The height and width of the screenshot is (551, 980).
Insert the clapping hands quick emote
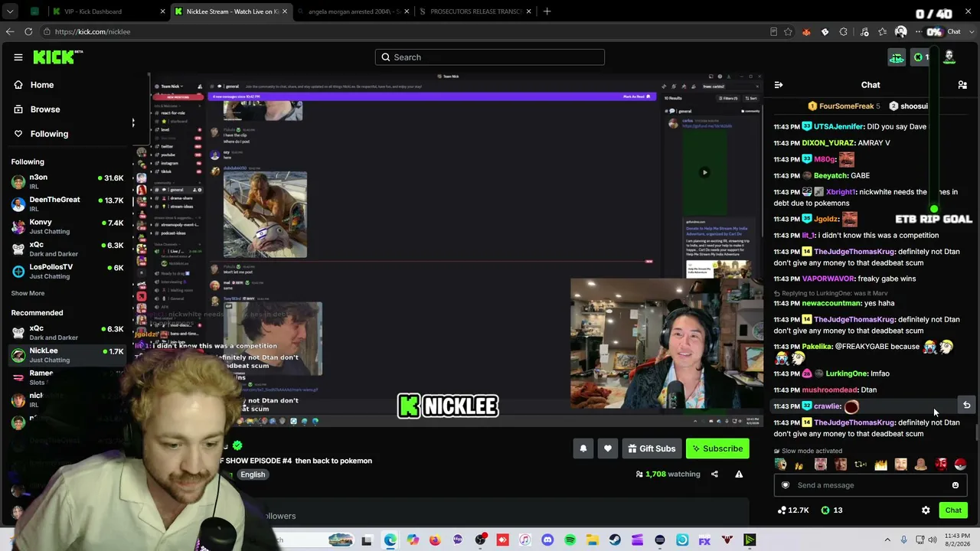point(800,465)
